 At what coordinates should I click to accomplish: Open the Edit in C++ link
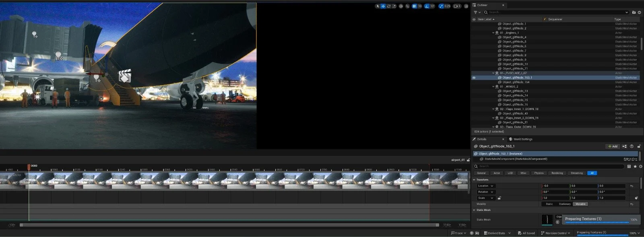(630, 159)
